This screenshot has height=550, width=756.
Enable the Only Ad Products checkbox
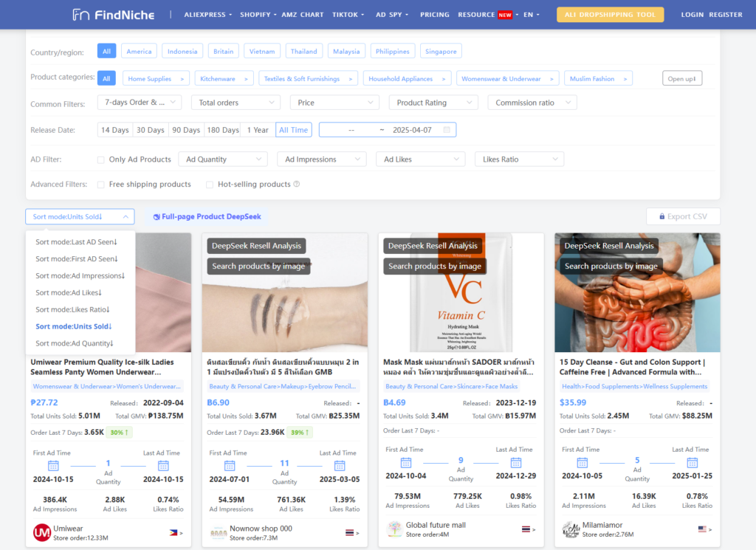(101, 159)
